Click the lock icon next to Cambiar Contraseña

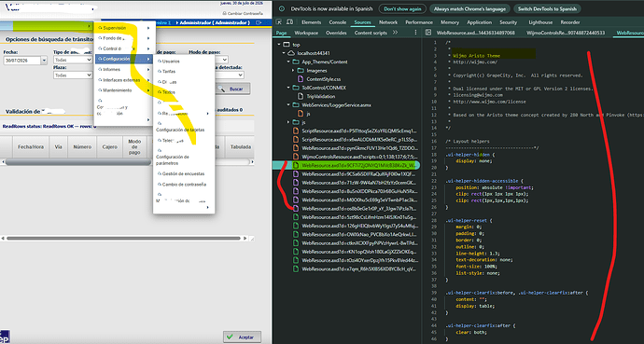[x=224, y=14]
